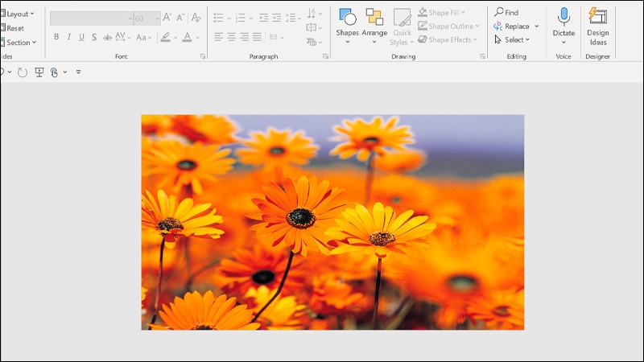Open Select dropdown
The height and width of the screenshot is (362, 644).
(x=512, y=39)
